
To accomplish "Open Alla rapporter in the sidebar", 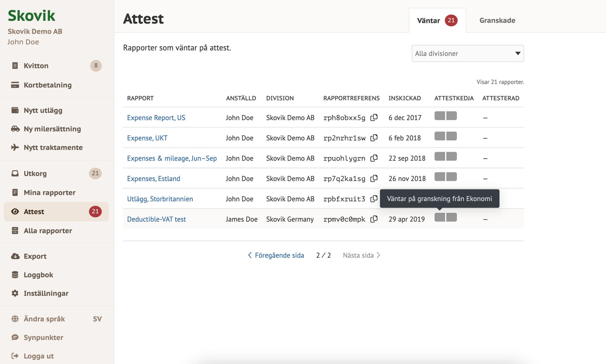I will [x=56, y=231].
